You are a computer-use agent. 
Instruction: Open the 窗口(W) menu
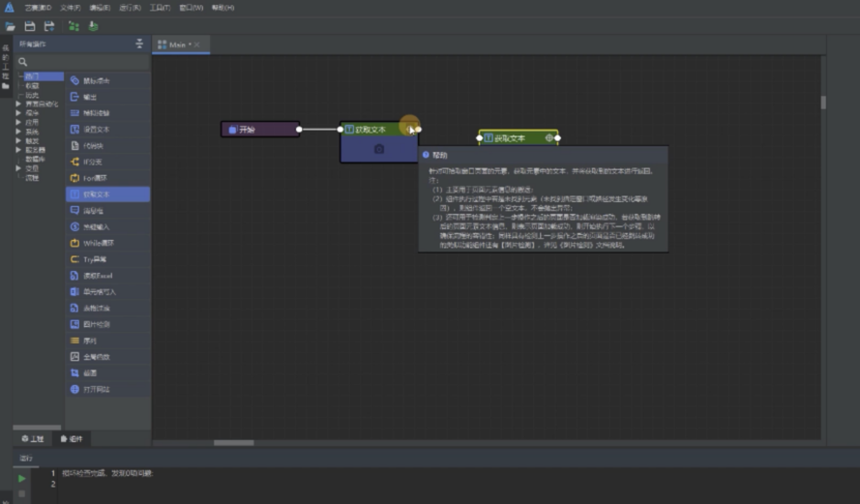(x=191, y=8)
